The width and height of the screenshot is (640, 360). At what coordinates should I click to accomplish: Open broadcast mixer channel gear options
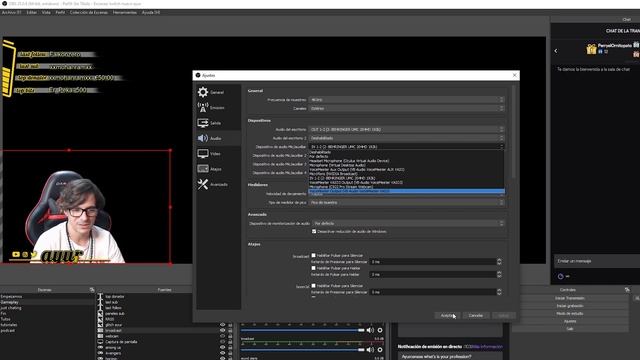[380, 350]
